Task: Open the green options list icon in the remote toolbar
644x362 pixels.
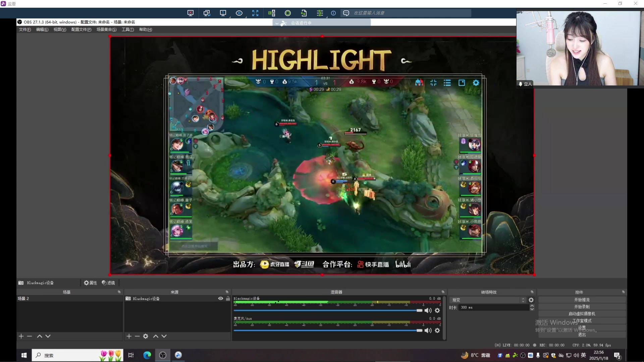Action: point(320,13)
